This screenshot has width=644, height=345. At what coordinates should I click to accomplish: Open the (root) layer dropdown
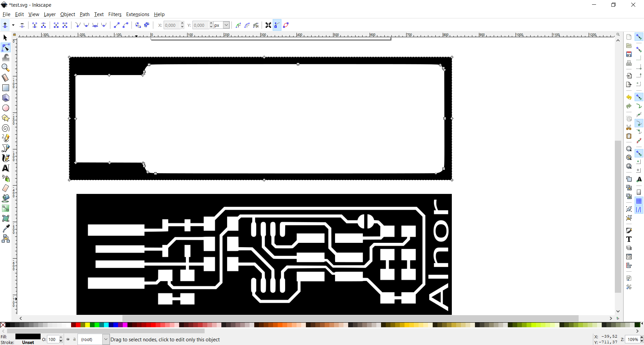(x=106, y=339)
